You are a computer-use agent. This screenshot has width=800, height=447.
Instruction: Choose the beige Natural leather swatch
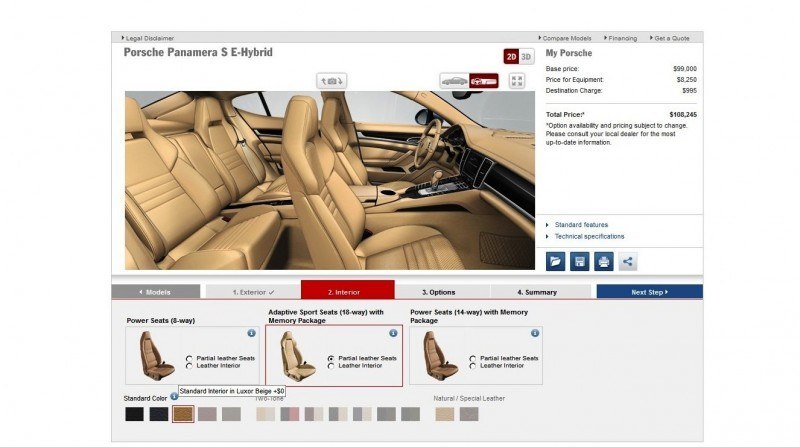coord(444,414)
